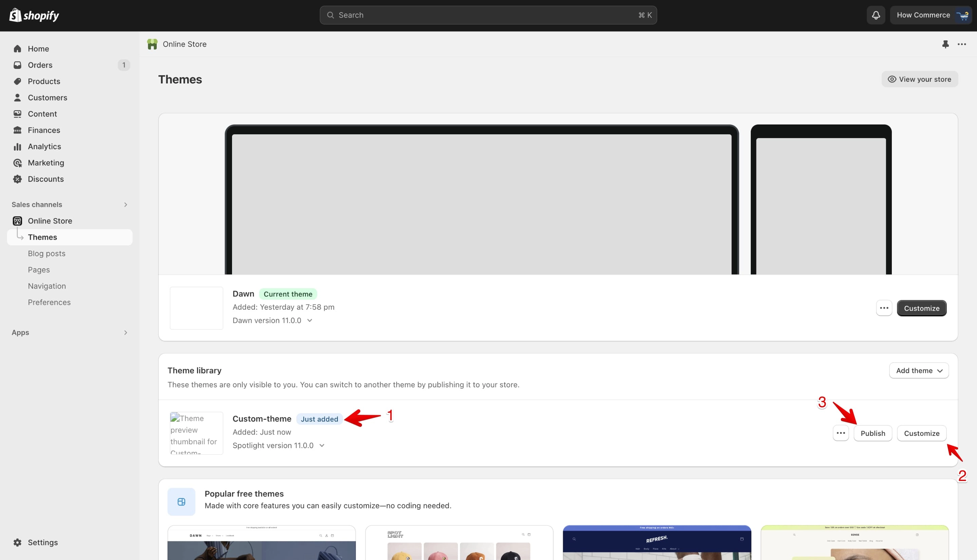The image size is (977, 560).
Task: Click the Analytics bar chart icon
Action: click(17, 147)
